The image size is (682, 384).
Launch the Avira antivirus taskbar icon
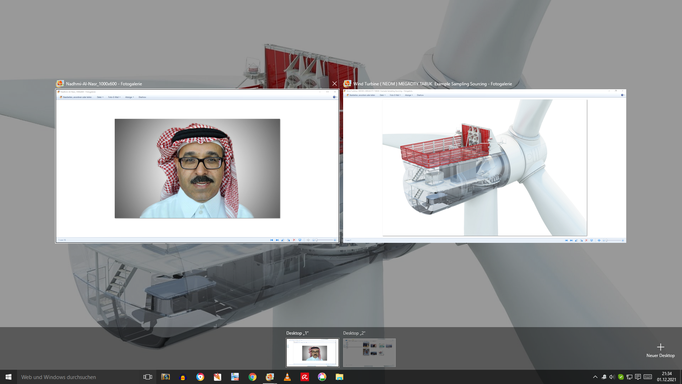coord(304,377)
